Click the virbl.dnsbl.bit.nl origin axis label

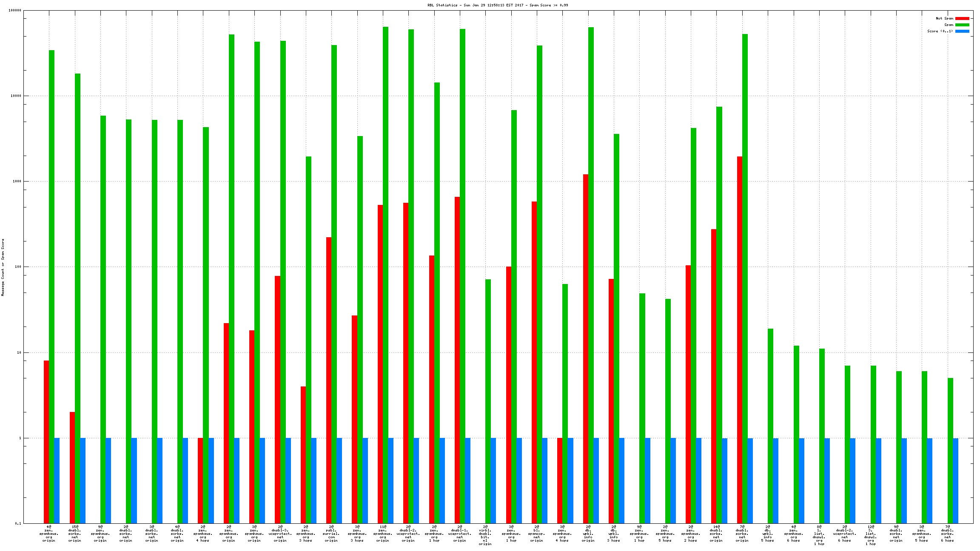[485, 535]
